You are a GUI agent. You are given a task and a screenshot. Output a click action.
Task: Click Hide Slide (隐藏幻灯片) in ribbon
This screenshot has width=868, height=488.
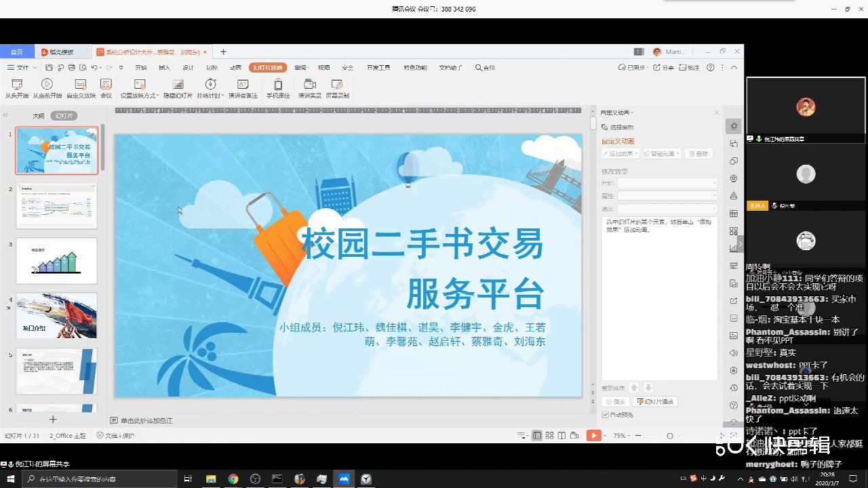pos(178,88)
